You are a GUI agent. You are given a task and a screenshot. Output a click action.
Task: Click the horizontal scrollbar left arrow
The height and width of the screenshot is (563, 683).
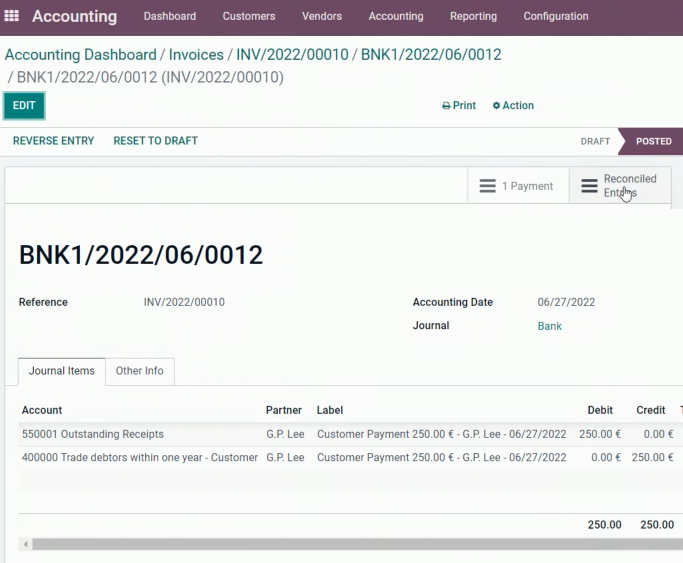(x=26, y=544)
